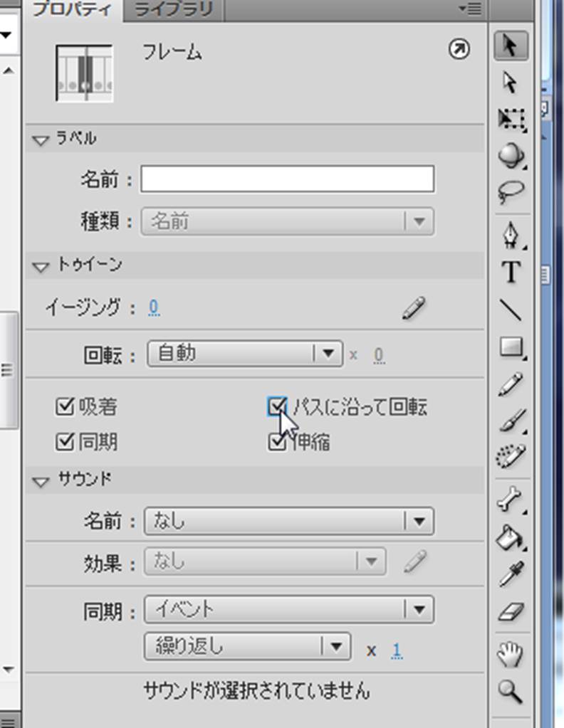Select the Bone tool

pos(511,501)
